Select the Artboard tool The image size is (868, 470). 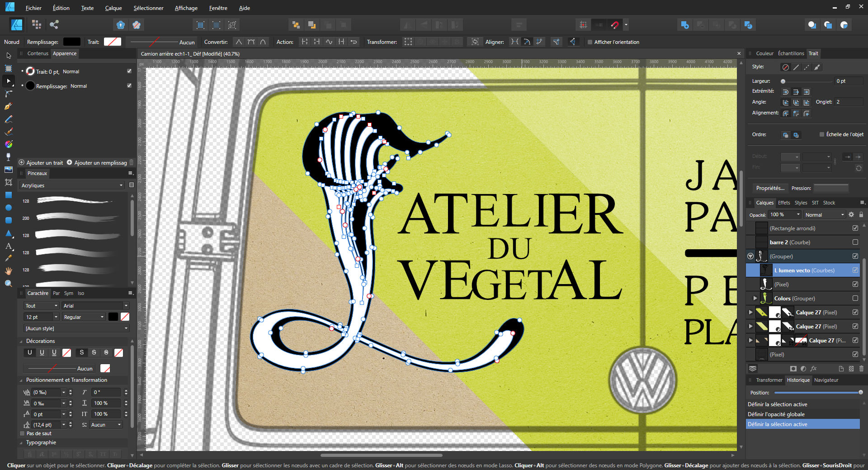click(x=9, y=68)
